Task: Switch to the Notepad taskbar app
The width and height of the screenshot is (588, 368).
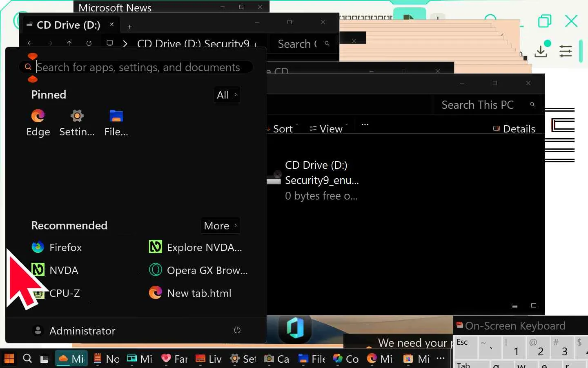Action: tap(106, 359)
